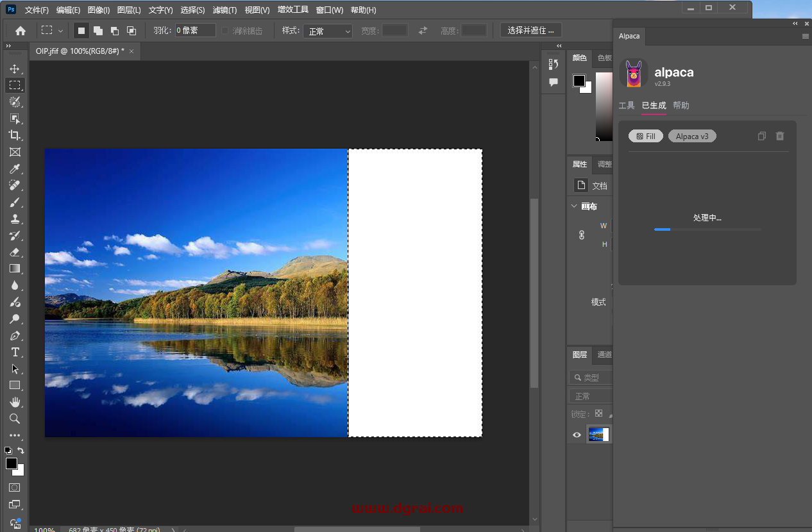
Task: Click the foreground color swatch in the toolbar
Action: [12, 463]
